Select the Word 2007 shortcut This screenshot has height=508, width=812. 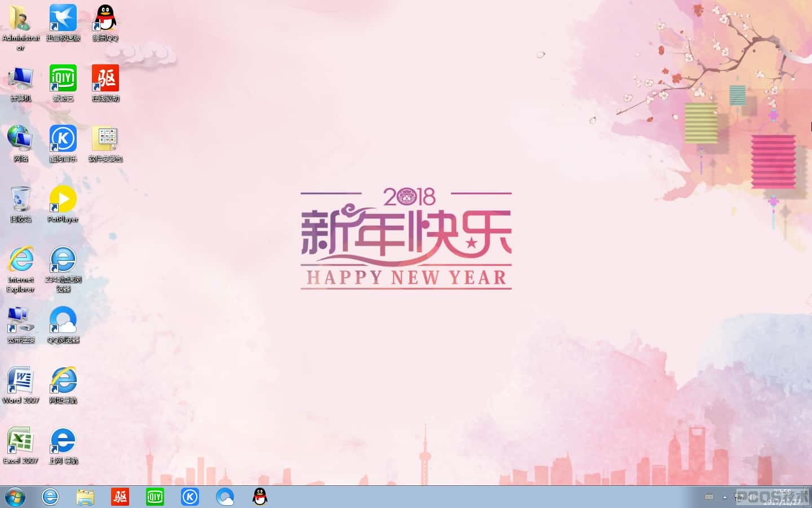21,385
